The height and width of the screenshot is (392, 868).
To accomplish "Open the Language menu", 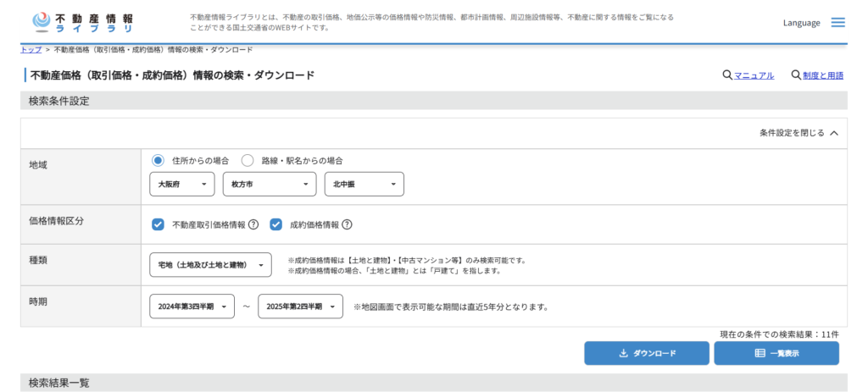I will (801, 23).
